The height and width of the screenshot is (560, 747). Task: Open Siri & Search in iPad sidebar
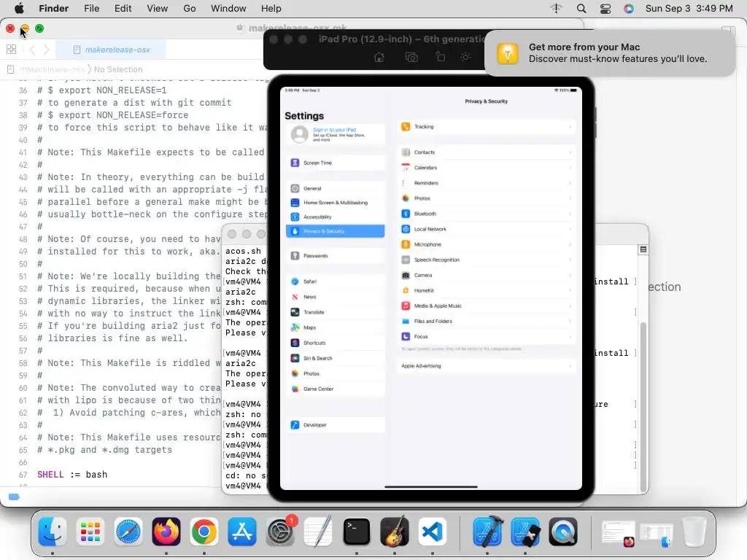point(336,358)
